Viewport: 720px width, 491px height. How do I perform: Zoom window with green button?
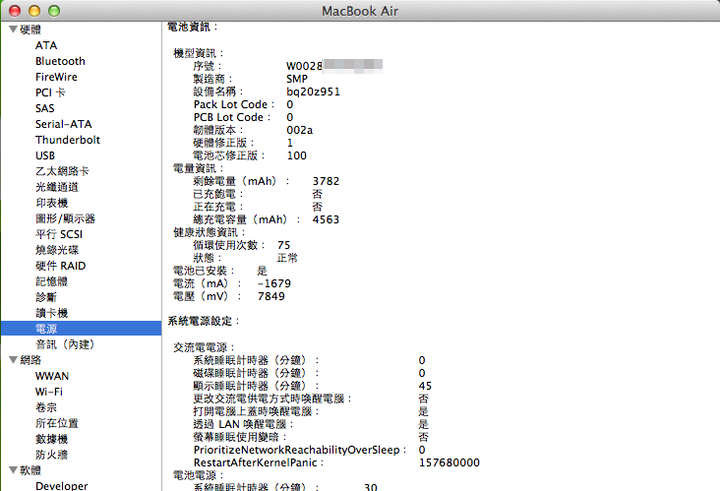[54, 11]
